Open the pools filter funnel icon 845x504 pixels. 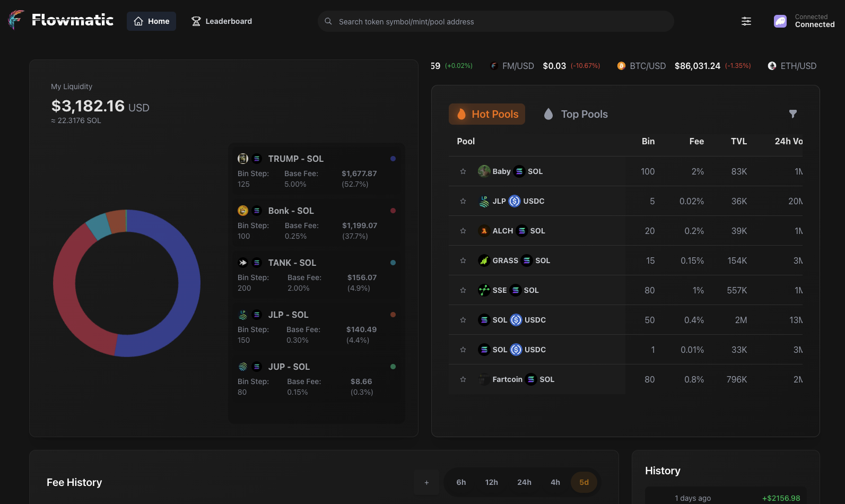click(x=792, y=114)
